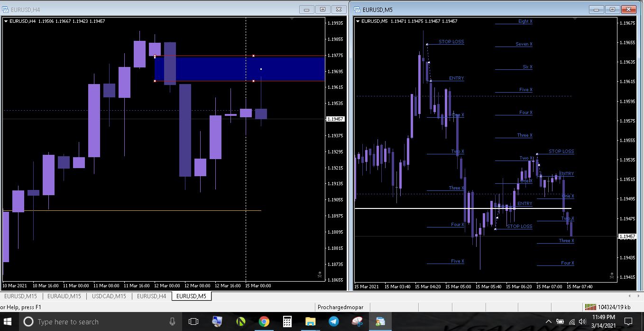
Task: Click the Five X label near 1.19615
Action: point(525,90)
